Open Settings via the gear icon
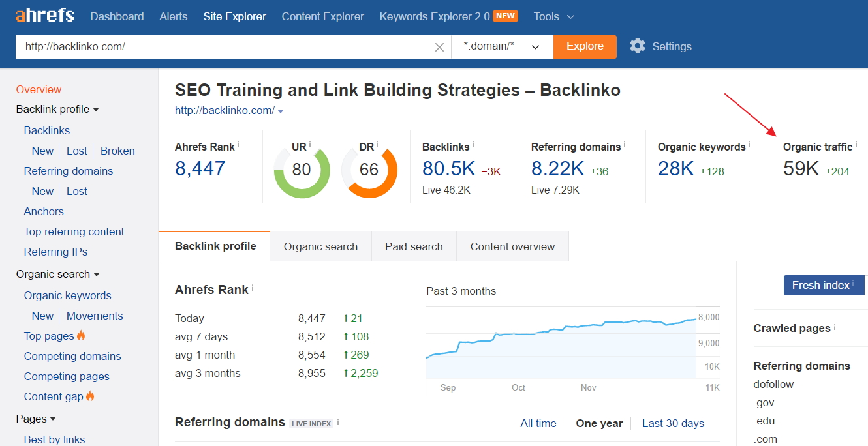This screenshot has height=446, width=868. (x=638, y=46)
